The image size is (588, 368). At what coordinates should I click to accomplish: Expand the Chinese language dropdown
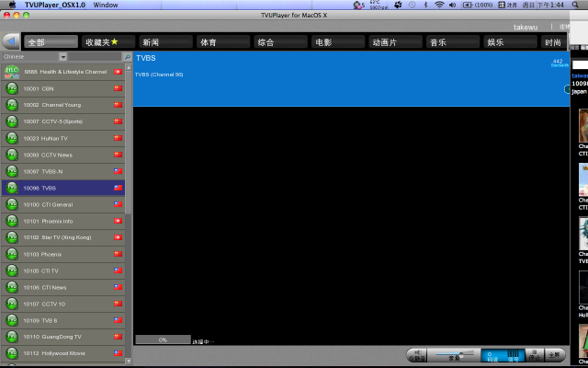pos(63,57)
